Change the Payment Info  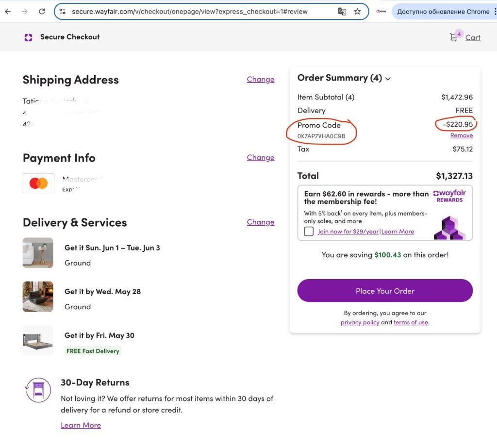[260, 157]
